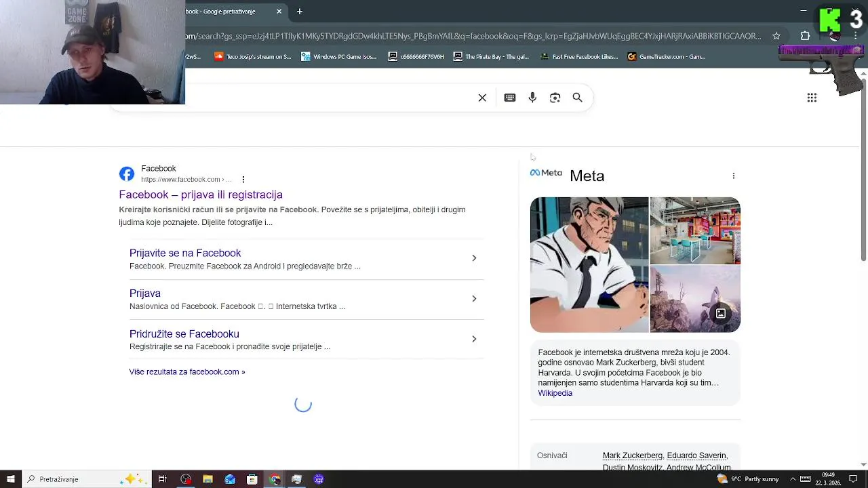Viewport: 868px width, 488px height.
Task: Open Windows PC Game Isos bookmark
Action: pyautogui.click(x=339, y=57)
